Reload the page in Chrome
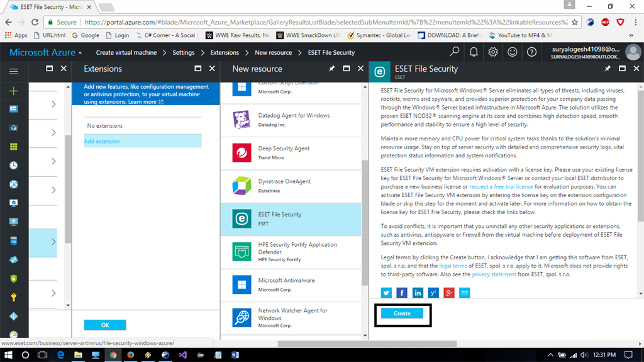Screen dimensions: 644x362 [35, 22]
